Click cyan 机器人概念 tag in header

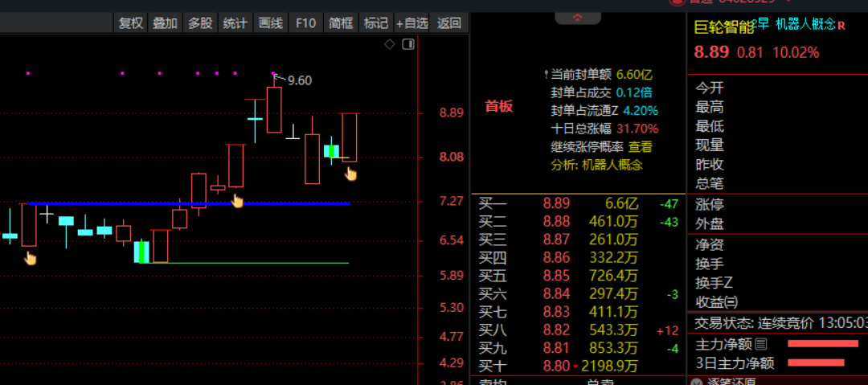tap(805, 24)
